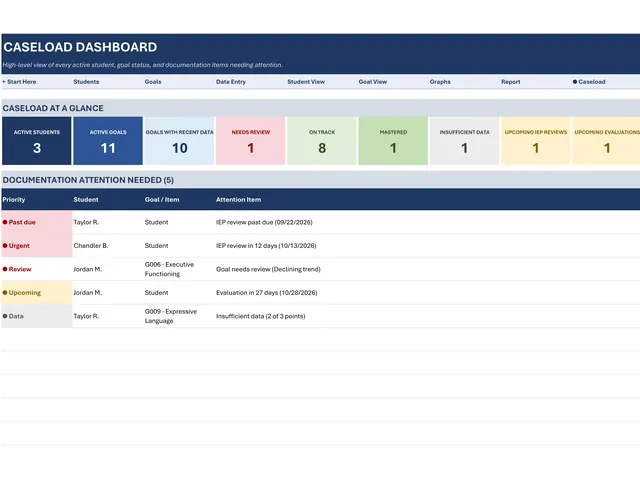The image size is (640, 480).
Task: Select the Upcoming priority cell
Action: coord(37,293)
